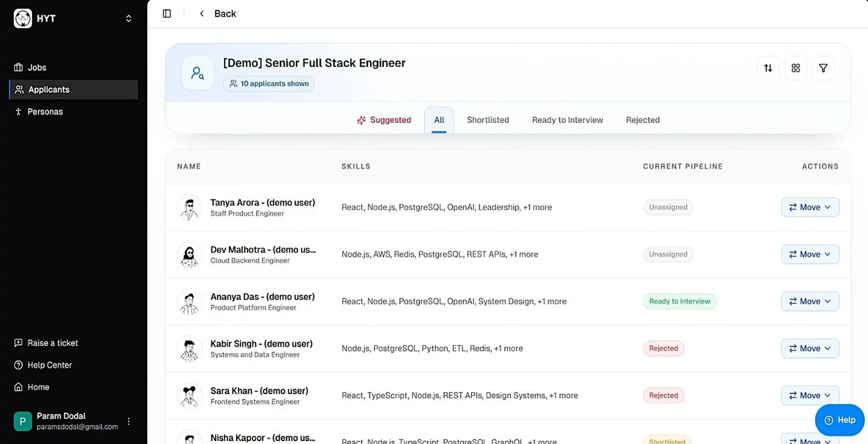This screenshot has width=868, height=444.
Task: Open account options menu beside Param Dodal
Action: point(129,421)
